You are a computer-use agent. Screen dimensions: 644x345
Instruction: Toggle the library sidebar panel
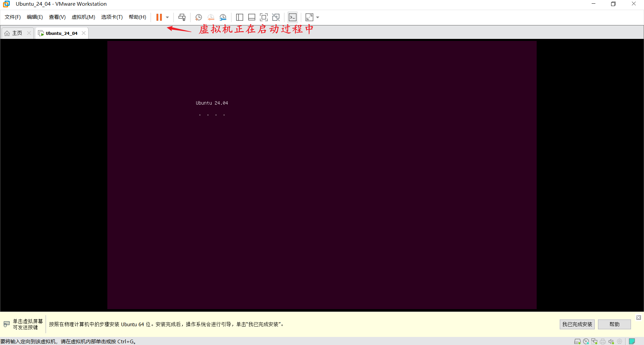(239, 17)
